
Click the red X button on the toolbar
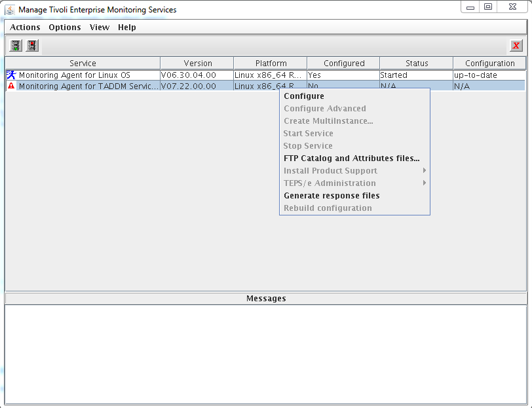[516, 45]
